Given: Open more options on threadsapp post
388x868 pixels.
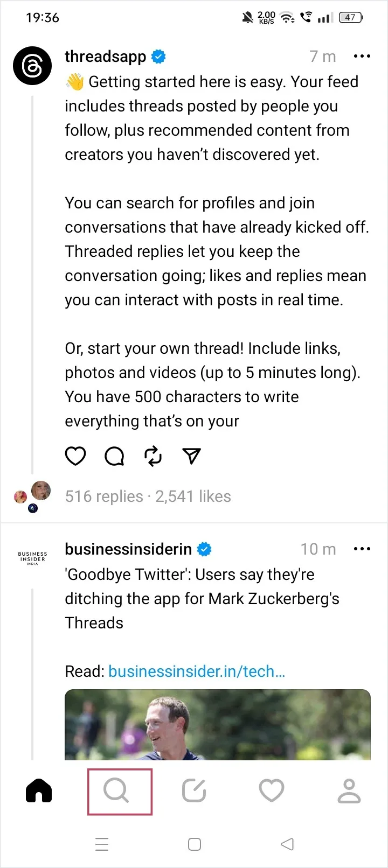Looking at the screenshot, I should point(362,56).
